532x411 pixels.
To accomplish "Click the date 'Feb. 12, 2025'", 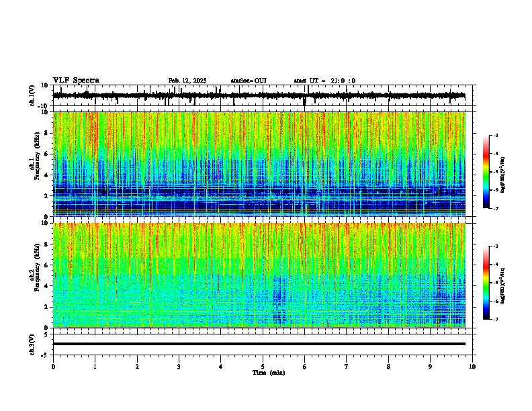I will coord(187,81).
